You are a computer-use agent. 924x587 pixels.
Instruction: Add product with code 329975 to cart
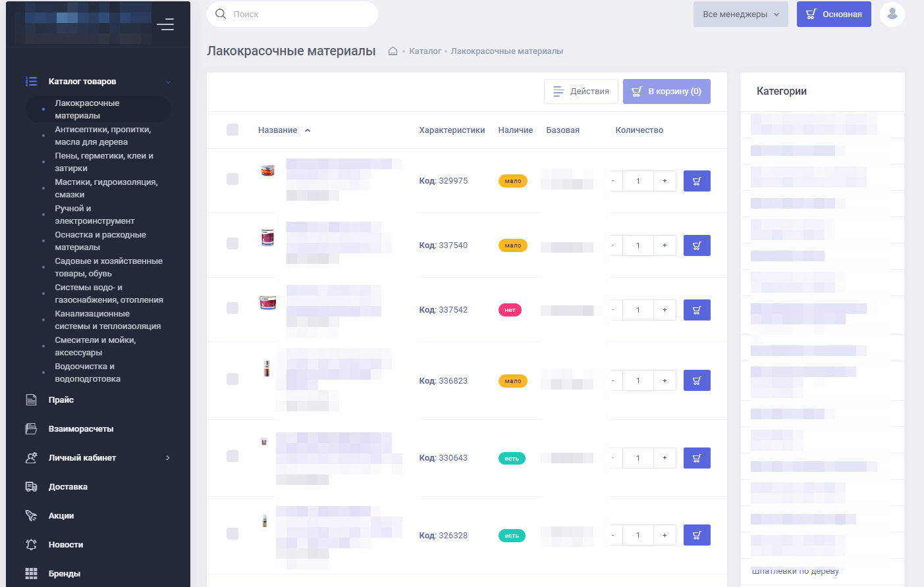coord(696,181)
